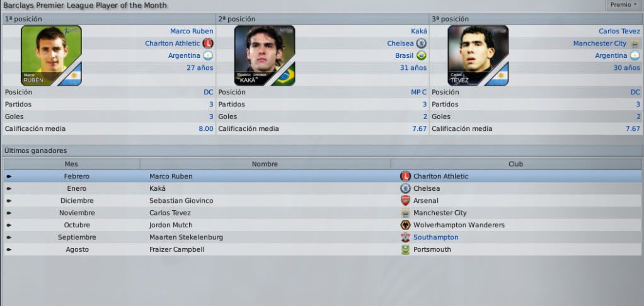
Task: Expand the Noviembre row arrow
Action: (9, 213)
